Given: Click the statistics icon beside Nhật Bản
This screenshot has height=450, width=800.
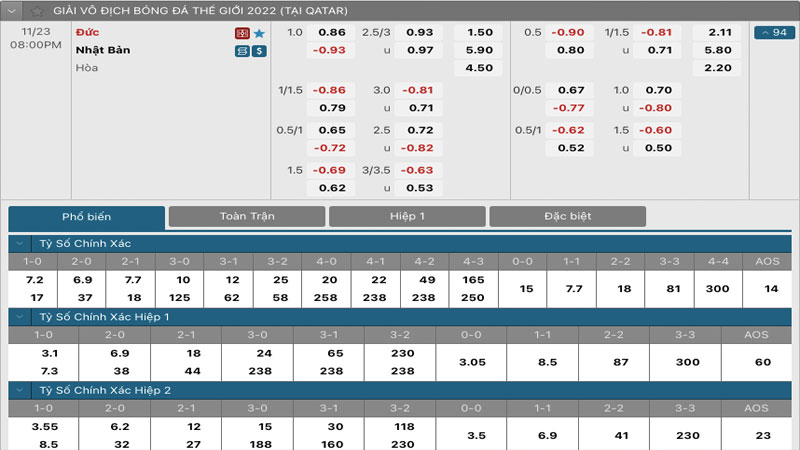Looking at the screenshot, I should 242,50.
